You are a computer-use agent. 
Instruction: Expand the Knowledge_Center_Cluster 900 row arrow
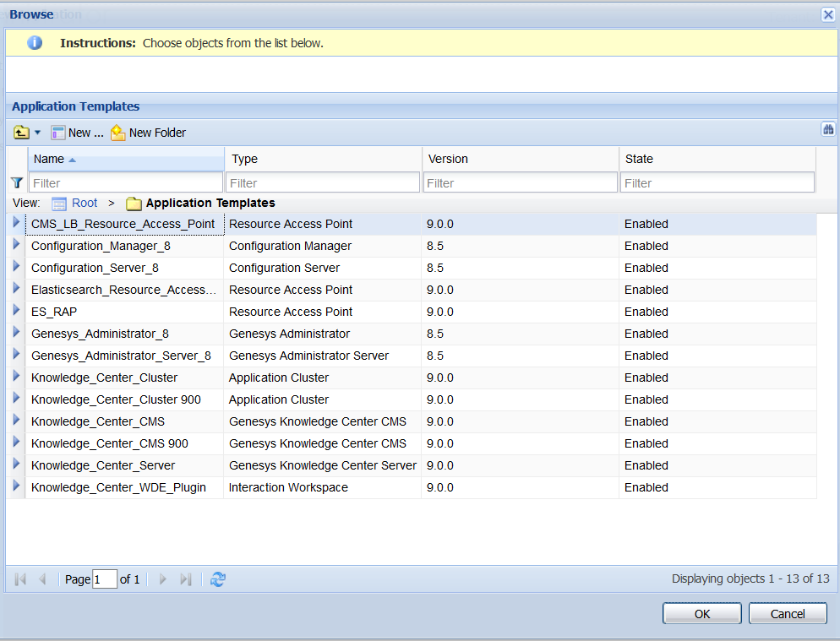(x=16, y=398)
